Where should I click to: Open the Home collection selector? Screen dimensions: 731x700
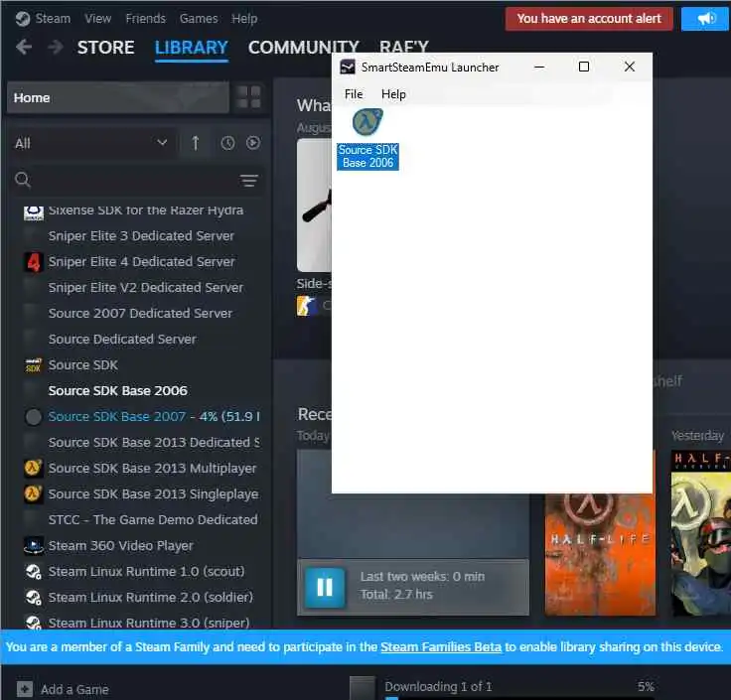pos(118,97)
